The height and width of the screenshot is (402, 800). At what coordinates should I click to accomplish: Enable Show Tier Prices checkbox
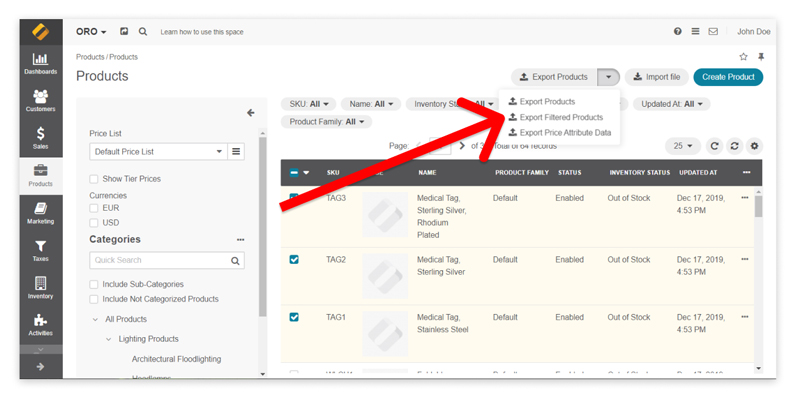click(x=94, y=179)
